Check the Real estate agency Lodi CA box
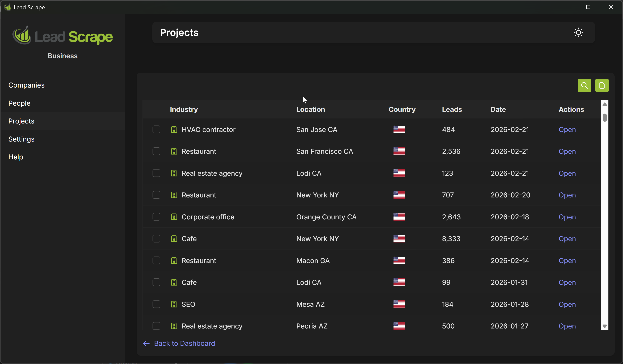Image resolution: width=623 pixels, height=364 pixels. [x=156, y=173]
